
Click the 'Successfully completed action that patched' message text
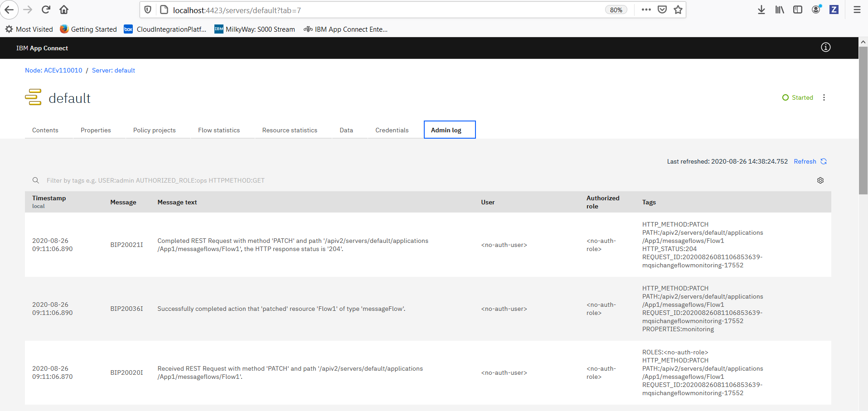point(281,309)
